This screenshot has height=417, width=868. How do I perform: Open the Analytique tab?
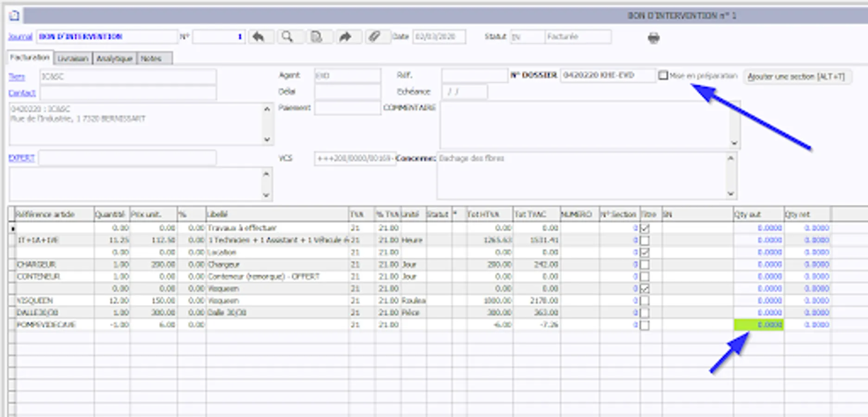pyautogui.click(x=114, y=58)
